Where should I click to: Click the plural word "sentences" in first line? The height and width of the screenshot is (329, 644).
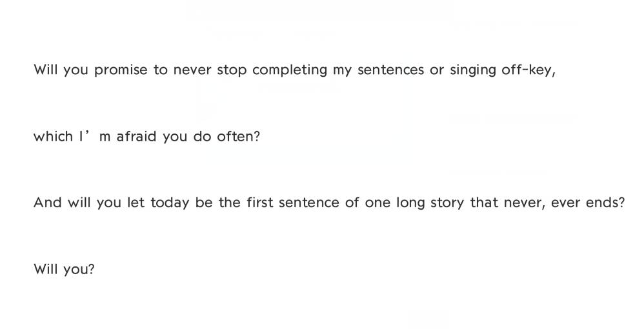tap(391, 70)
